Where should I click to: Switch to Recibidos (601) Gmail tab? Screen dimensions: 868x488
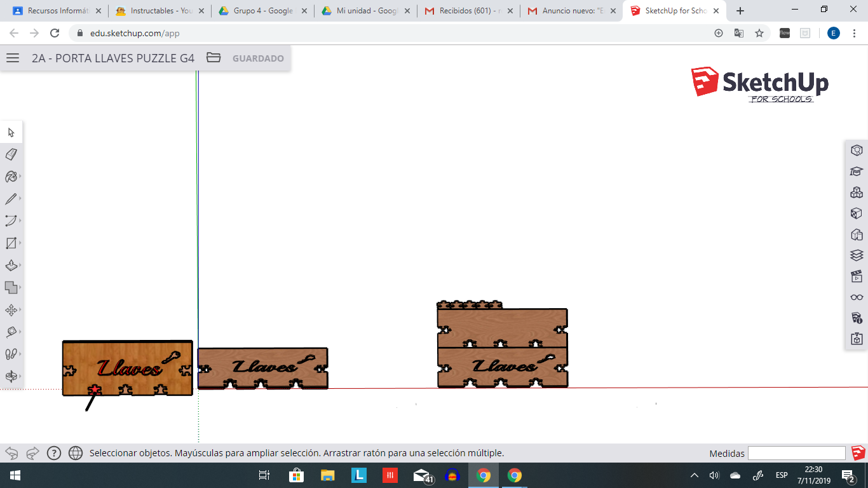[x=468, y=11]
